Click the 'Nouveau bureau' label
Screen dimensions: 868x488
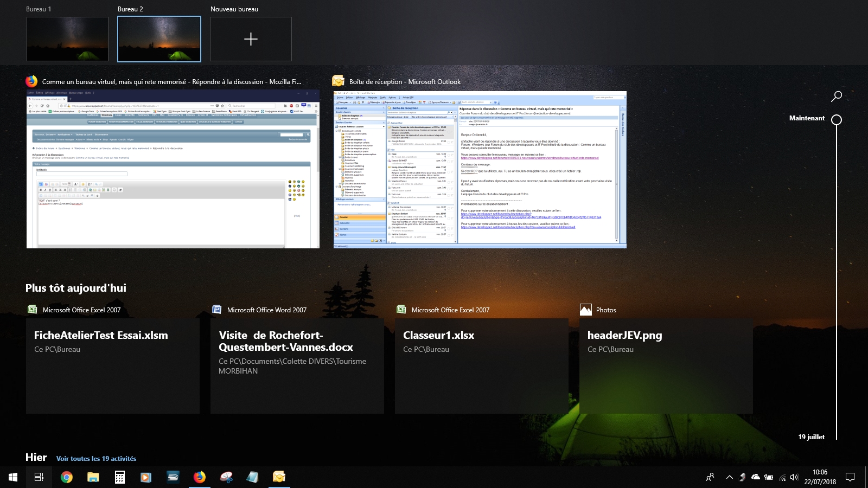(234, 9)
